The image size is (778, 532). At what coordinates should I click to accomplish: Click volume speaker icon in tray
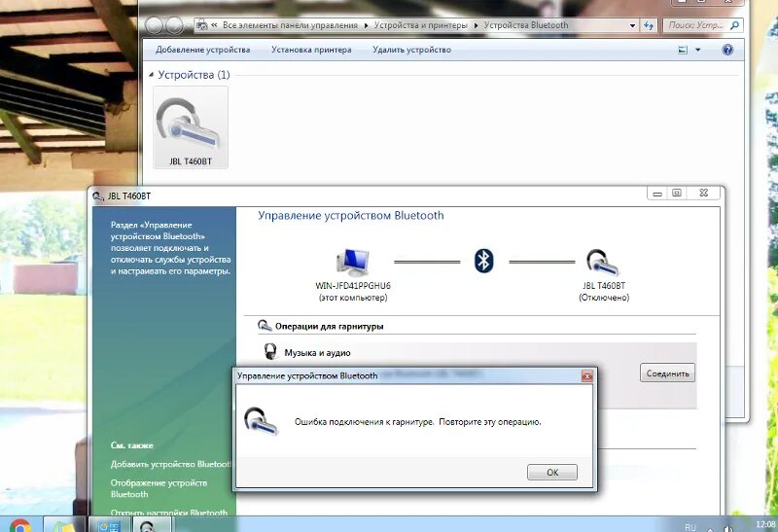click(727, 528)
